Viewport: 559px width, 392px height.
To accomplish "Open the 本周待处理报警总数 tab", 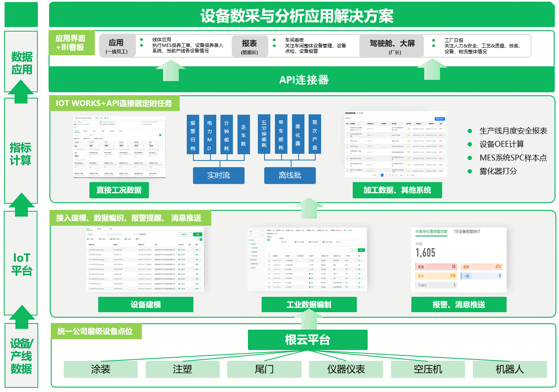I will pos(431,232).
